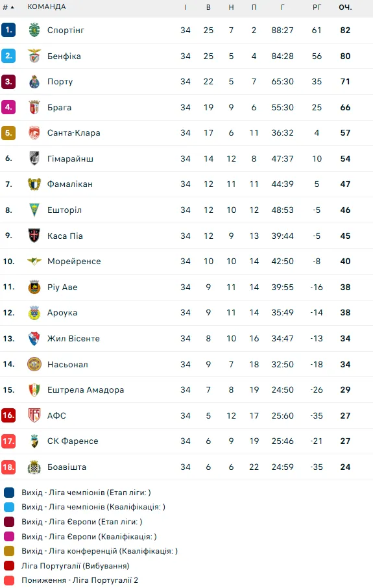Screen dimensions: 373x588
Task: Click the red rank 16 badge
Action: (8, 415)
